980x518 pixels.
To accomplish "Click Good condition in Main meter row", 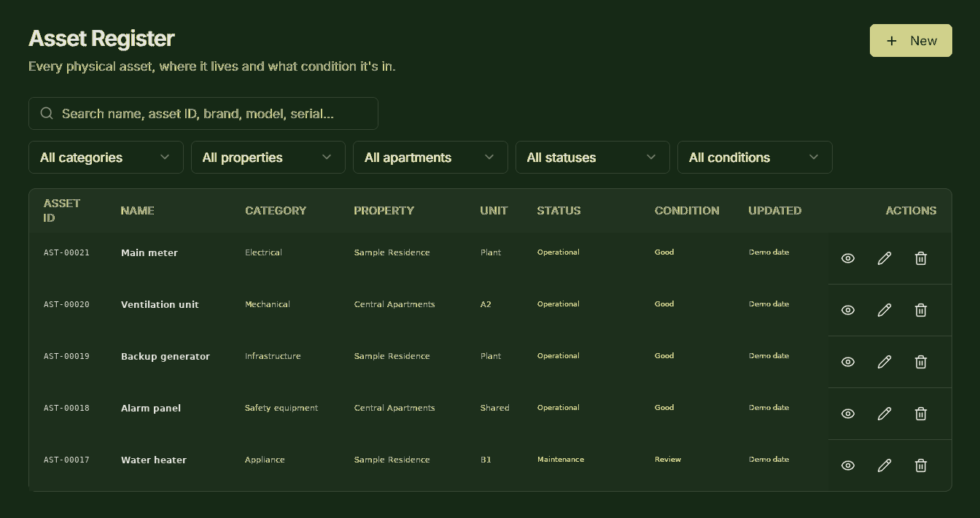I will [664, 252].
